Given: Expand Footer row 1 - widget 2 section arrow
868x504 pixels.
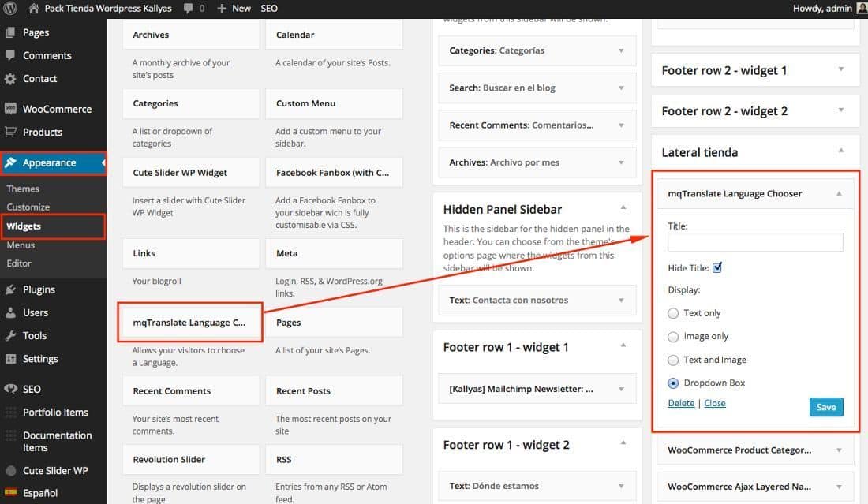Looking at the screenshot, I should click(623, 443).
